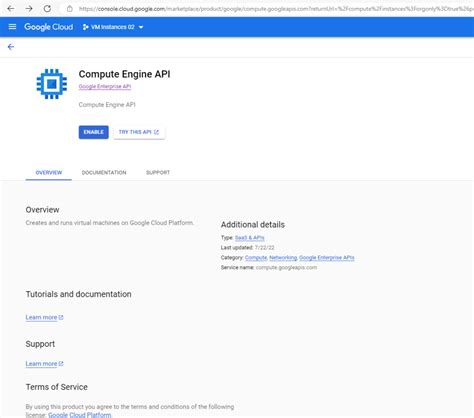The width and height of the screenshot is (474, 418).
Task: Click the blue back arrow below header
Action: 11,47
